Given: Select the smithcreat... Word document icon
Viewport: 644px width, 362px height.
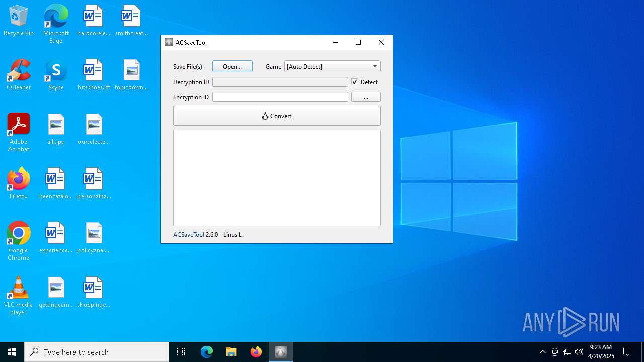Looking at the screenshot, I should pyautogui.click(x=131, y=21).
